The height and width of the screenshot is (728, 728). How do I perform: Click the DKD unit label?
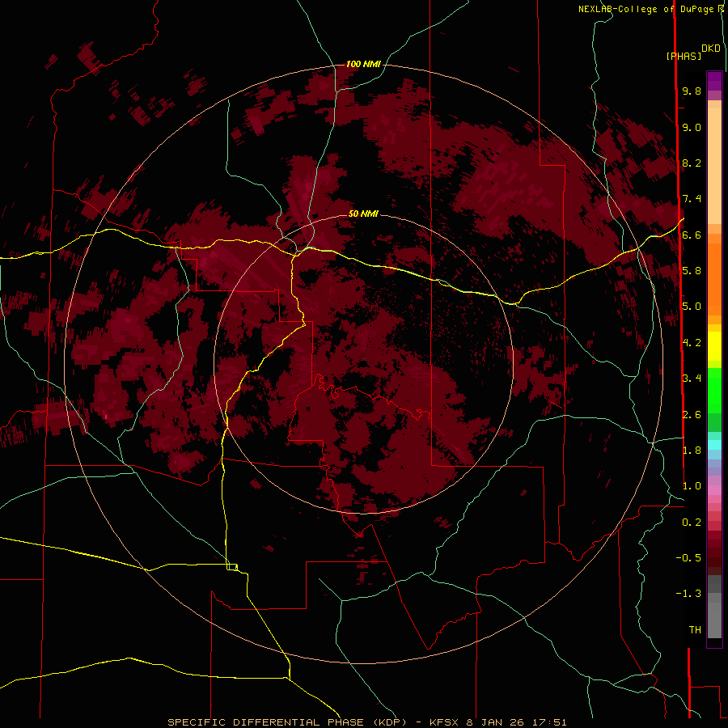(x=711, y=49)
